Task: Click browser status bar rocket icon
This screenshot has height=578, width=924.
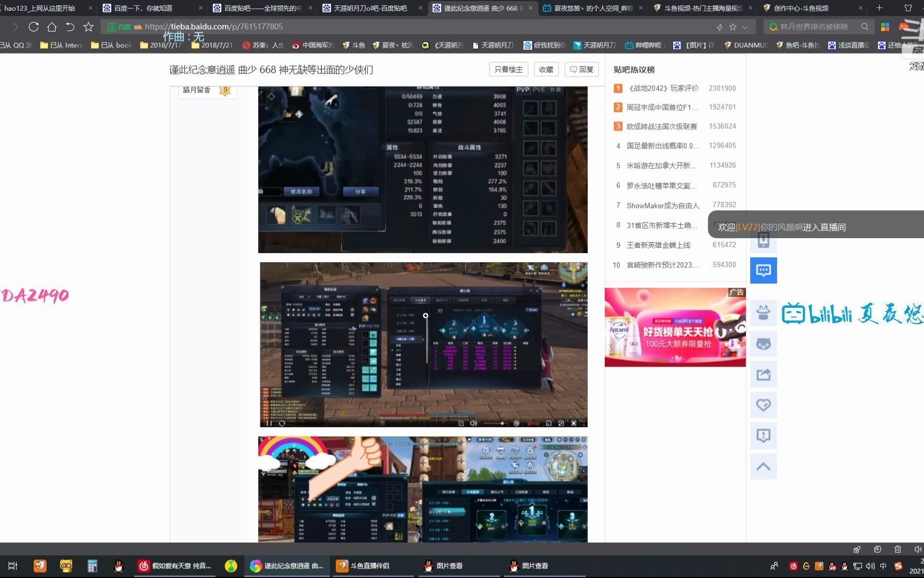Action: pyautogui.click(x=857, y=550)
